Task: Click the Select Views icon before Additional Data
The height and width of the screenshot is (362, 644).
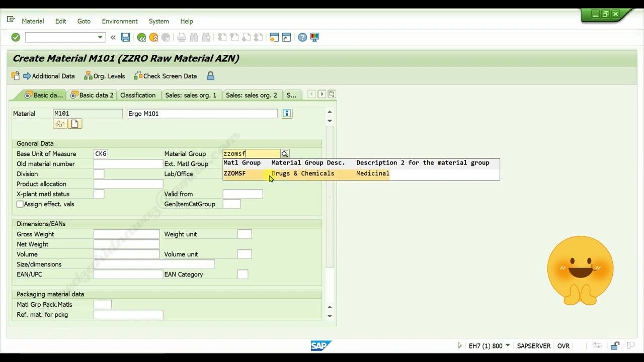Action: click(16, 76)
